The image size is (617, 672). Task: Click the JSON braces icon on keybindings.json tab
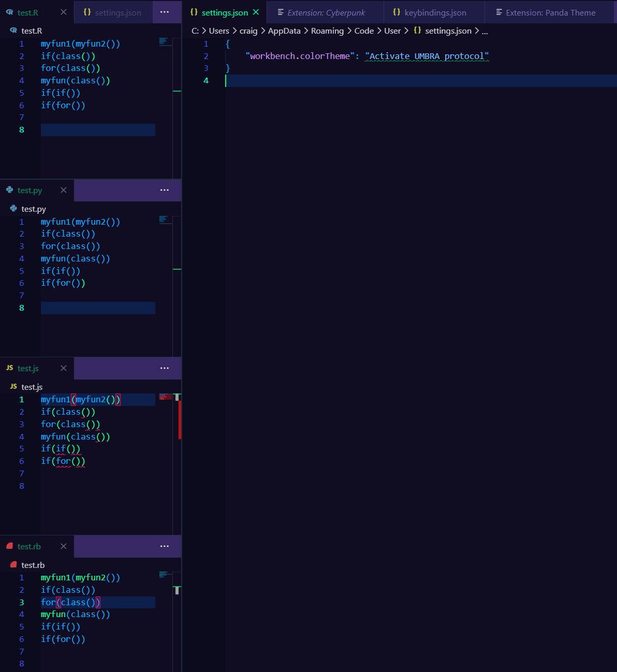pyautogui.click(x=396, y=12)
